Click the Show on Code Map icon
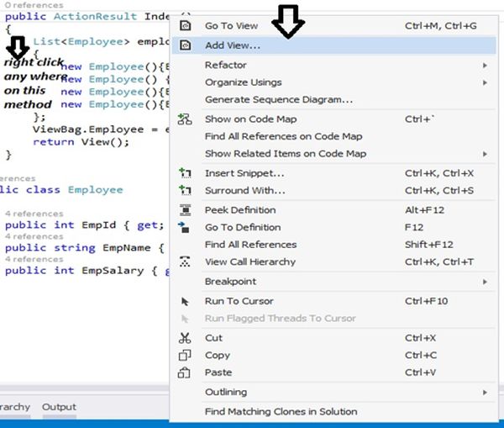 [x=185, y=119]
